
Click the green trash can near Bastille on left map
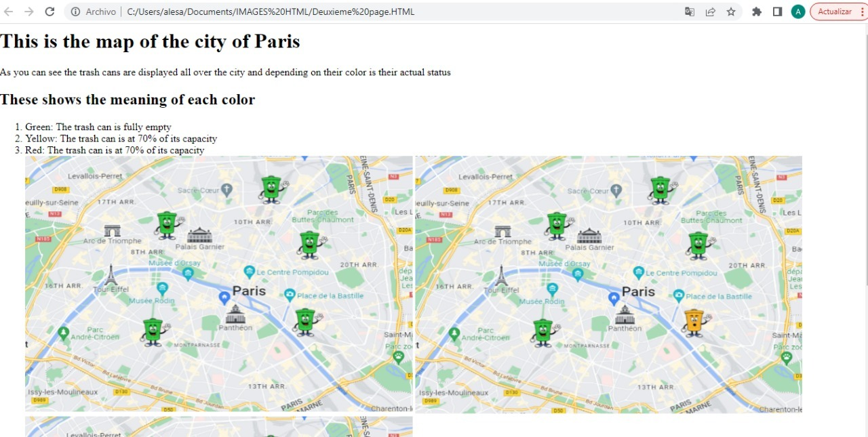[x=307, y=322]
